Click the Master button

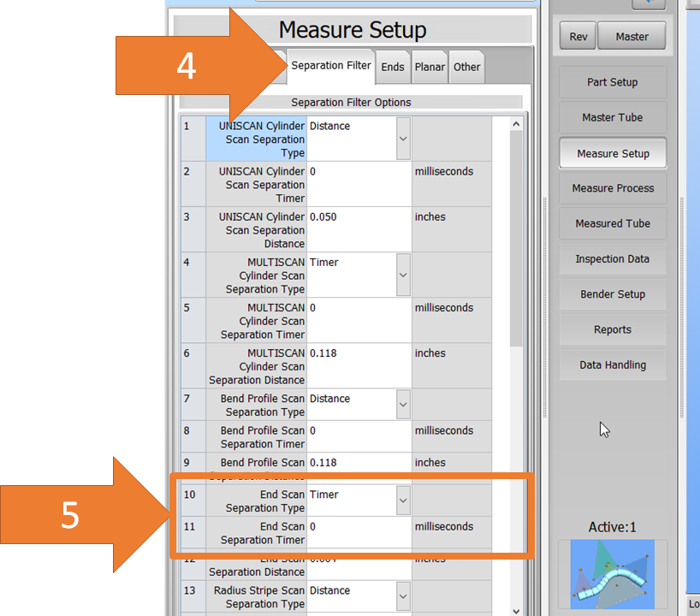(x=632, y=37)
